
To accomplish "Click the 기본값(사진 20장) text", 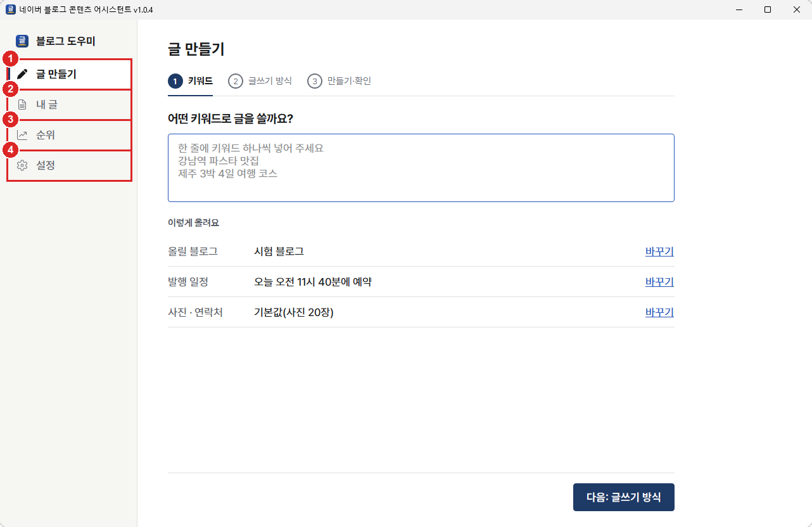I will pos(294,312).
